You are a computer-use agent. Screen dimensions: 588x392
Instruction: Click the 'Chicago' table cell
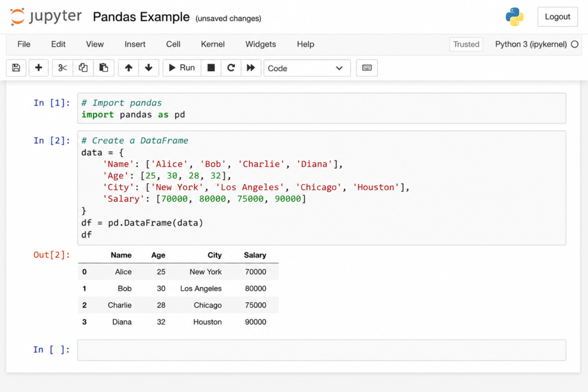[x=208, y=305]
